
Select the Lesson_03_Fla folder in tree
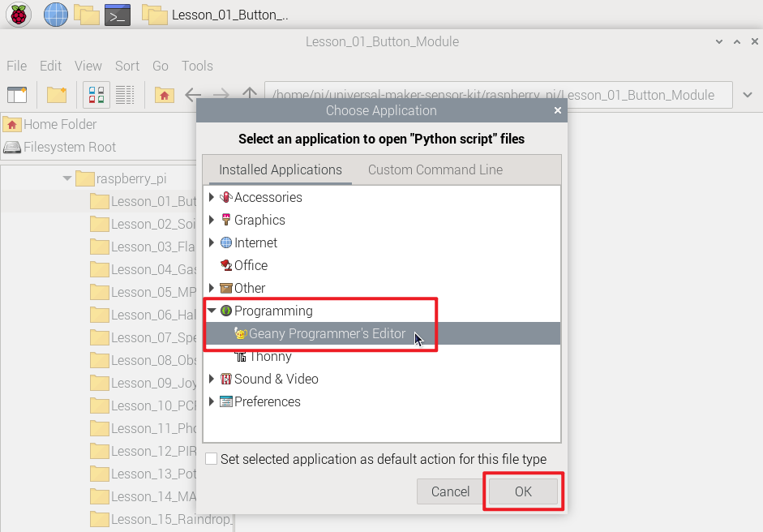(143, 247)
